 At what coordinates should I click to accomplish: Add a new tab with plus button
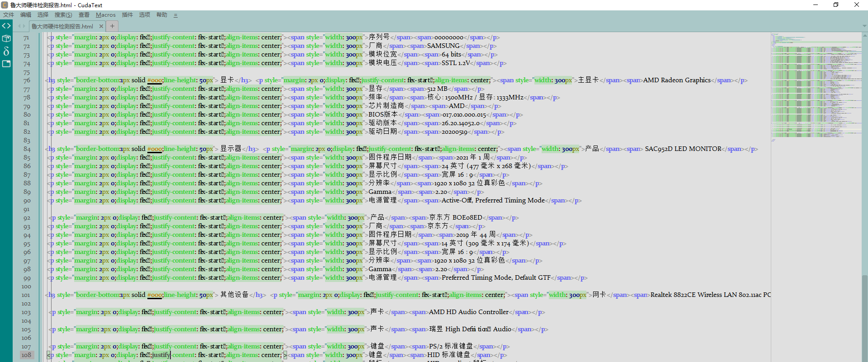pyautogui.click(x=112, y=26)
